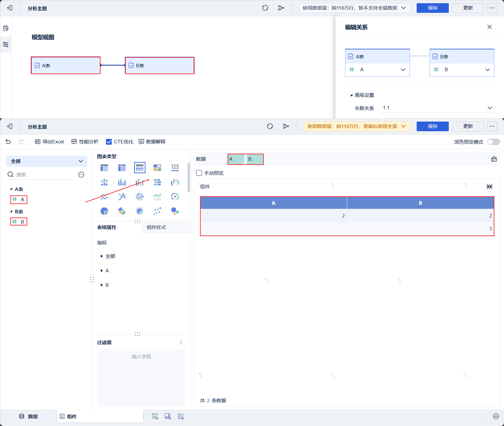The height and width of the screenshot is (426, 504).
Task: Click column header B in the preview table
Action: coord(420,203)
